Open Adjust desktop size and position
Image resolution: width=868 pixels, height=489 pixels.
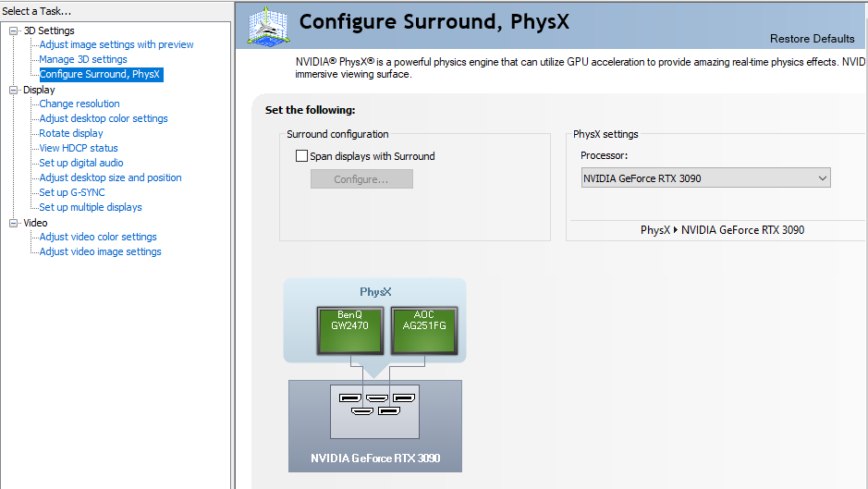[110, 177]
